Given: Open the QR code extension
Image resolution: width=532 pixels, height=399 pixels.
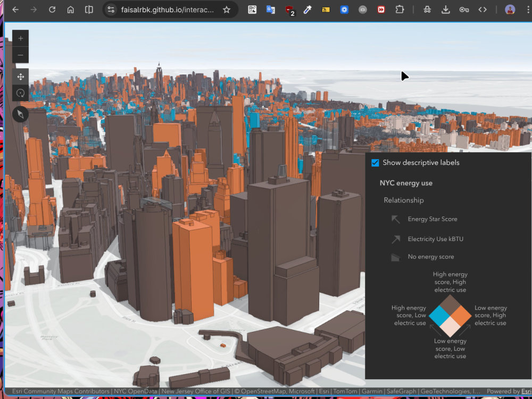Looking at the screenshot, I should coord(252,10).
